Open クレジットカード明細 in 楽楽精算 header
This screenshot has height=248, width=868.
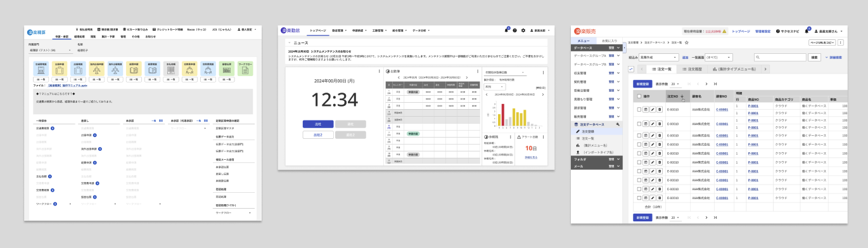point(168,29)
